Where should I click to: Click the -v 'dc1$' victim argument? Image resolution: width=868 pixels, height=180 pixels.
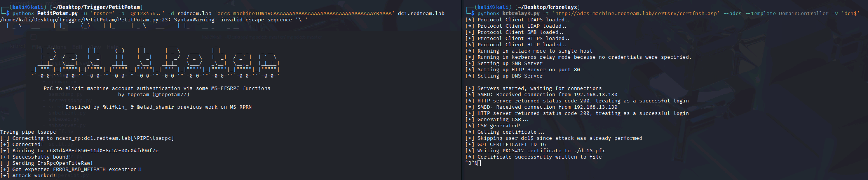(846, 13)
